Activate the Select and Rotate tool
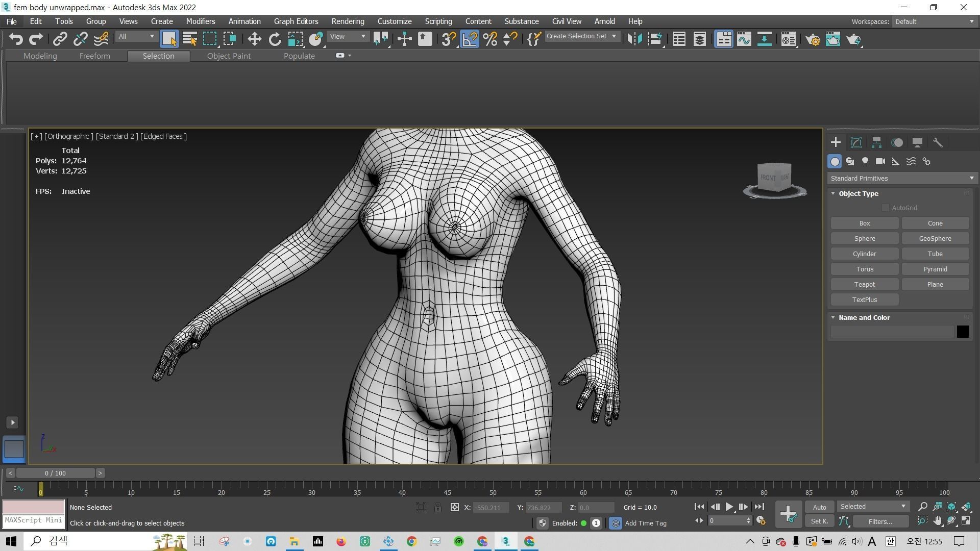 pyautogui.click(x=275, y=39)
